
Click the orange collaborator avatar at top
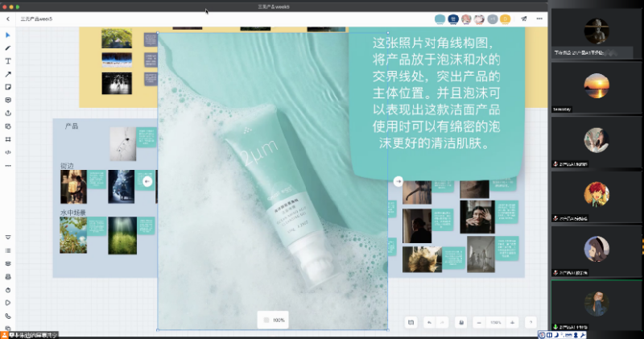pyautogui.click(x=505, y=19)
